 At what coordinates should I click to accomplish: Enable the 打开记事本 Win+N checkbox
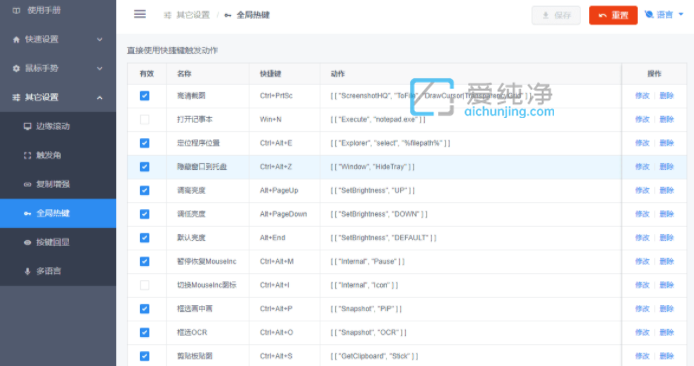145,119
